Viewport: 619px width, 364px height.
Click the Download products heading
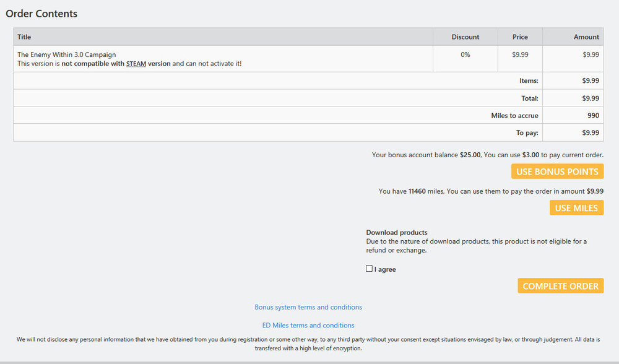397,233
